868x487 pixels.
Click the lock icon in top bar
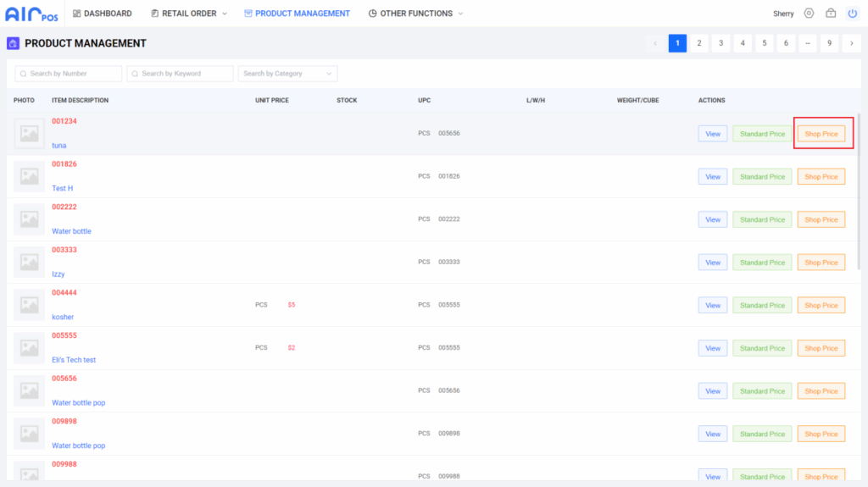click(x=831, y=14)
